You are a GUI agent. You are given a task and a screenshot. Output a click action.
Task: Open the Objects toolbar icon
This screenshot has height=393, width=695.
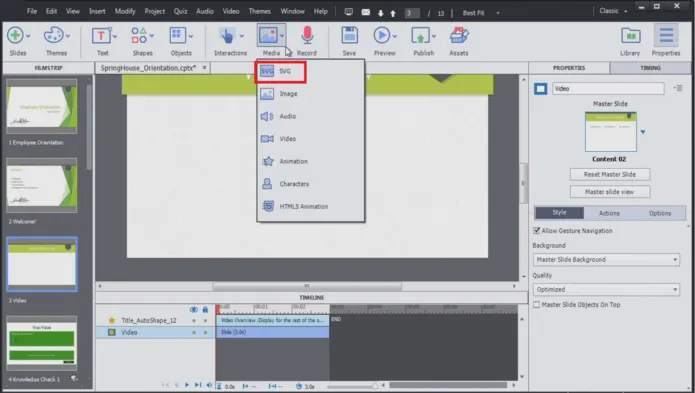point(178,35)
